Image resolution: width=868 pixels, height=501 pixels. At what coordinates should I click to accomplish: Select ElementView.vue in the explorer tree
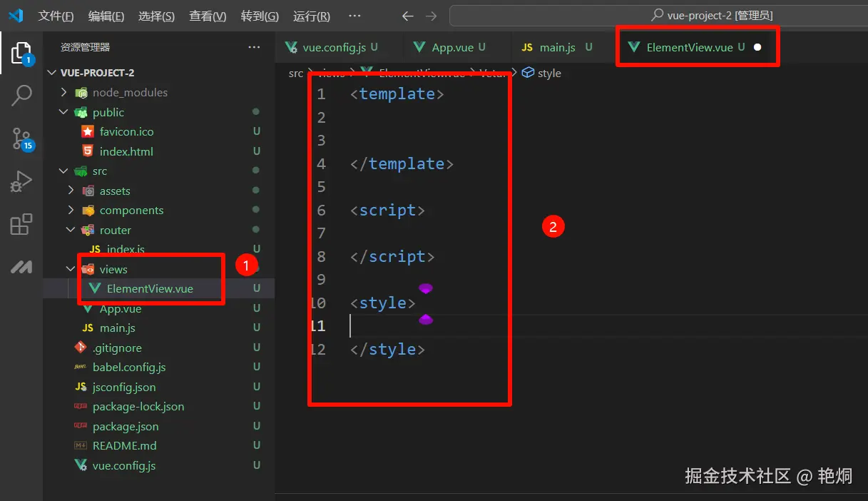point(149,289)
